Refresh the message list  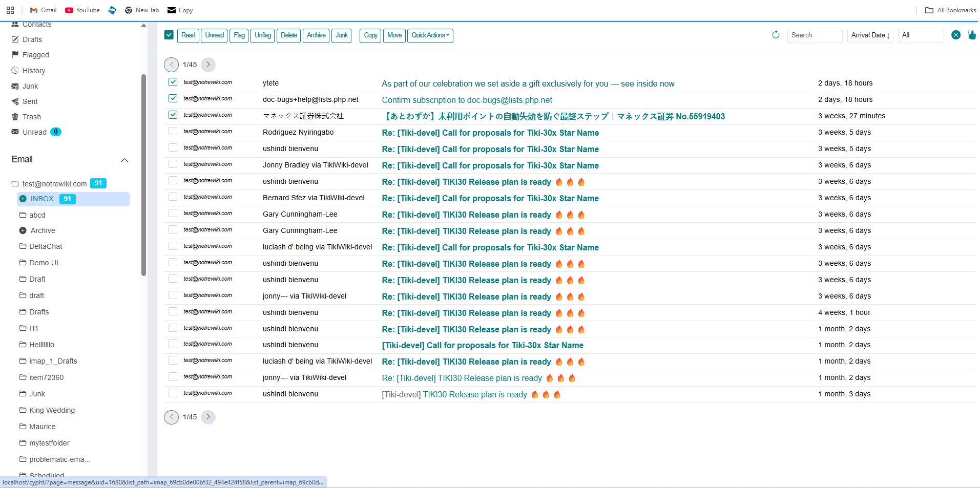(x=775, y=35)
